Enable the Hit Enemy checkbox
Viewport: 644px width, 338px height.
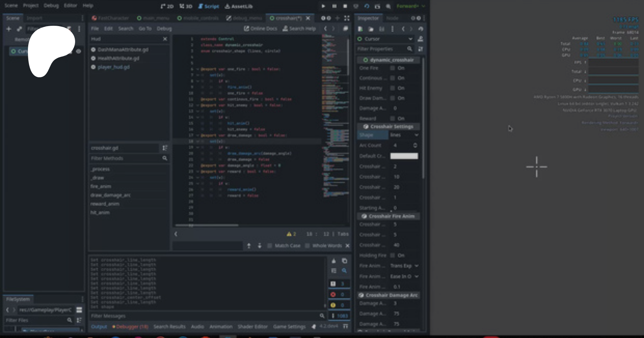[392, 88]
